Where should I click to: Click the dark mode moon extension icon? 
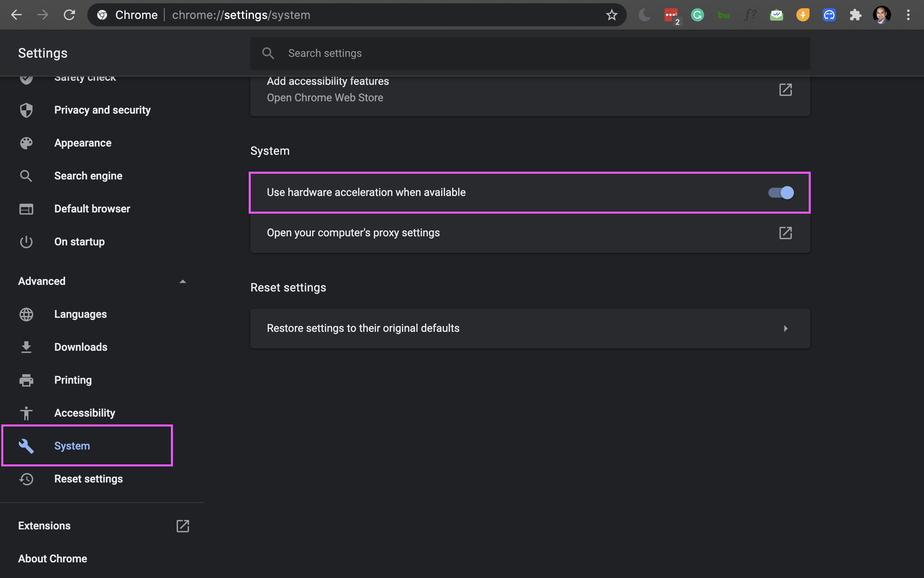(644, 15)
